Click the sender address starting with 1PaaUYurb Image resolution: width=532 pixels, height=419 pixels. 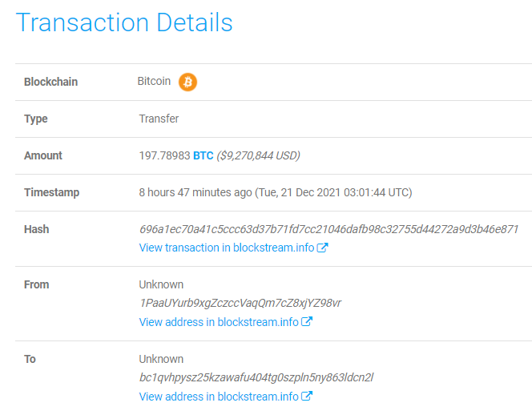[x=240, y=303]
